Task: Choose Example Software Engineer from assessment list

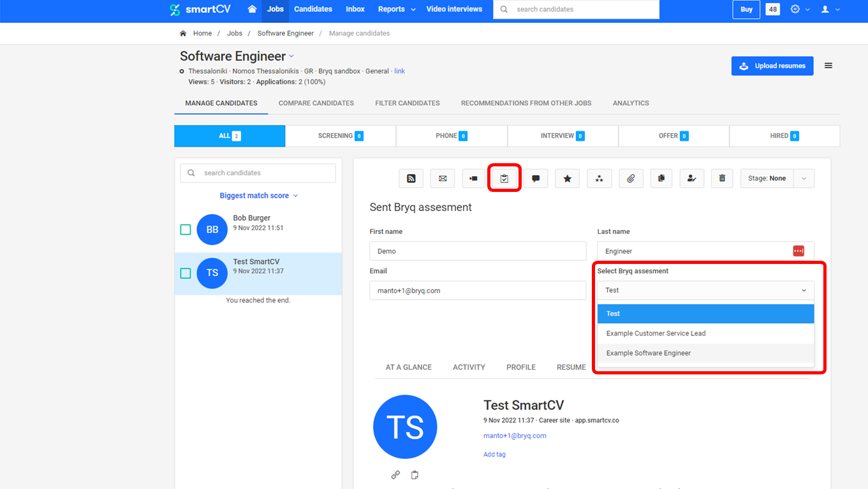Action: point(649,353)
